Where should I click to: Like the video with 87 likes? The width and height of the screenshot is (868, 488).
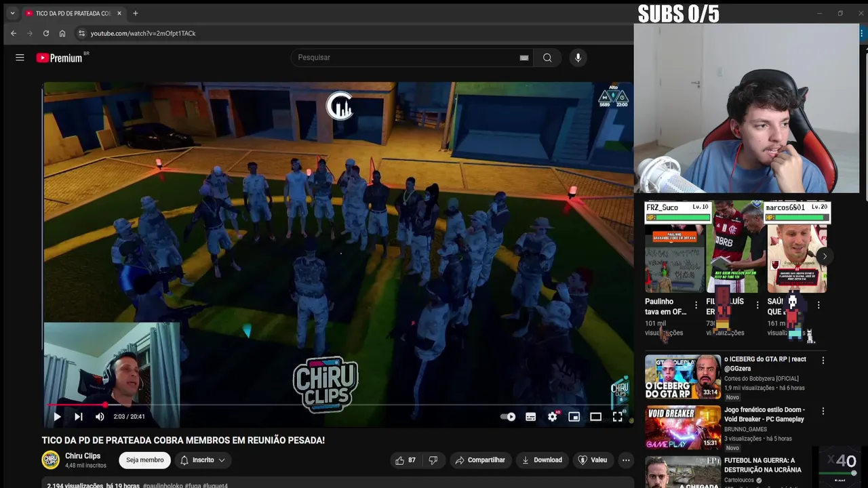coord(406,460)
